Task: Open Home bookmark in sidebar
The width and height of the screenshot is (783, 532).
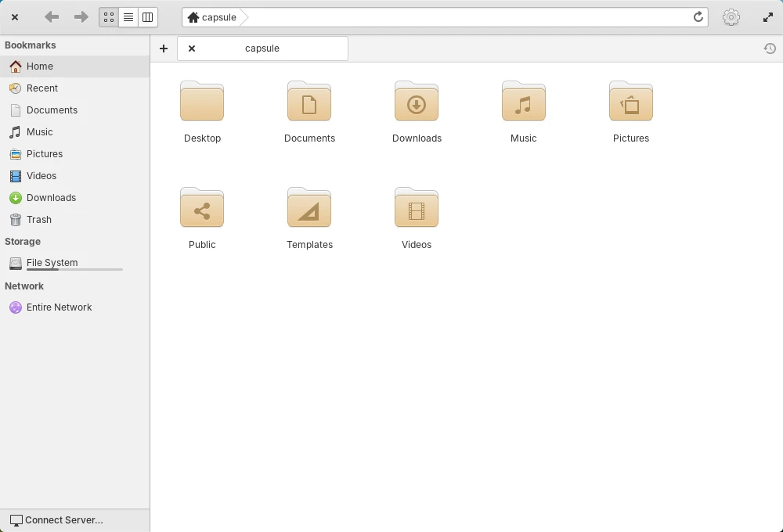Action: click(75, 66)
